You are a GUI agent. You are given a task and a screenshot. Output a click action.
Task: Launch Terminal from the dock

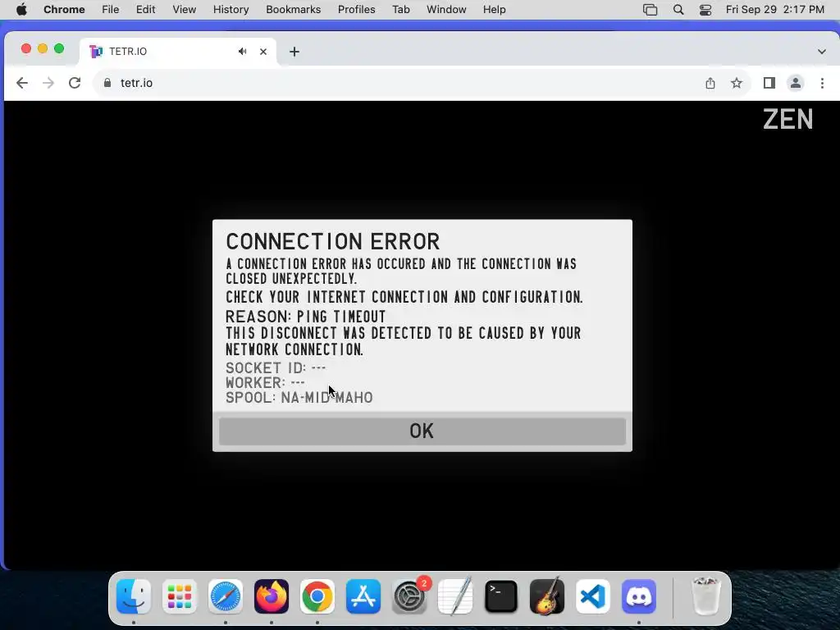point(501,596)
